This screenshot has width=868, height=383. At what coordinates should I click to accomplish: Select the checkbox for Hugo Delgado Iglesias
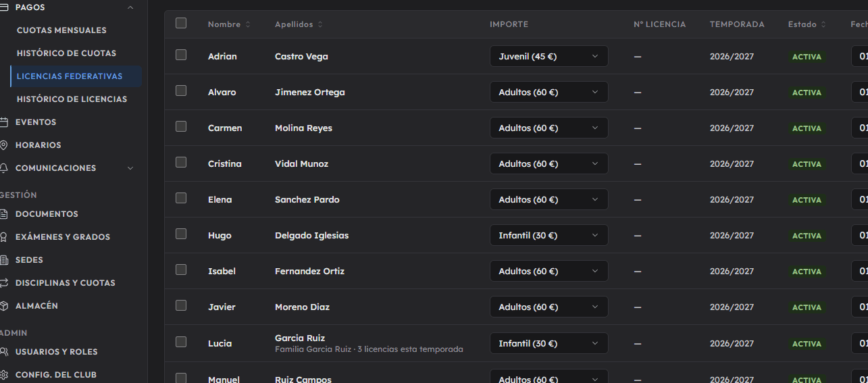[x=181, y=234]
